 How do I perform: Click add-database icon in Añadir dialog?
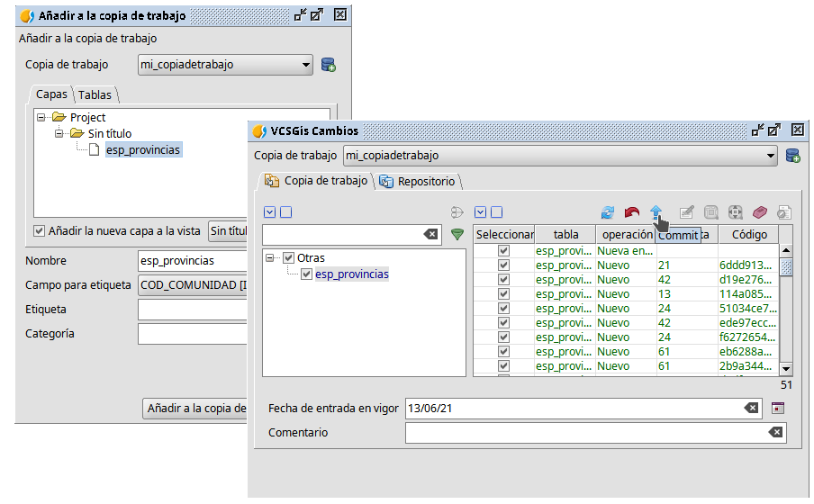point(329,65)
